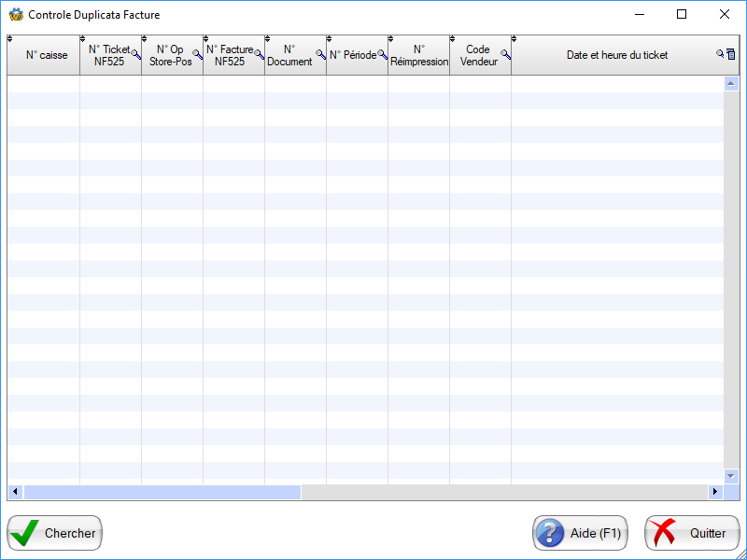Click the horizontal scrollbar right arrow
747x560 pixels.
[716, 492]
